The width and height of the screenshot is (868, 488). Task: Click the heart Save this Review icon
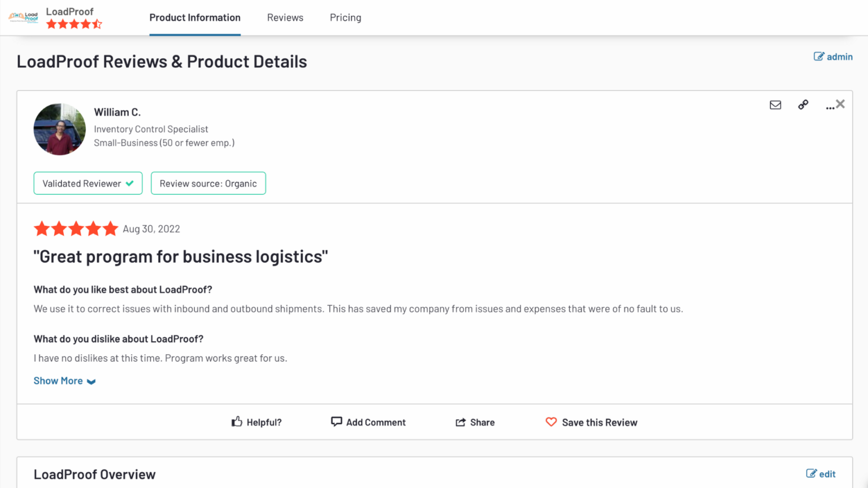[x=551, y=422]
